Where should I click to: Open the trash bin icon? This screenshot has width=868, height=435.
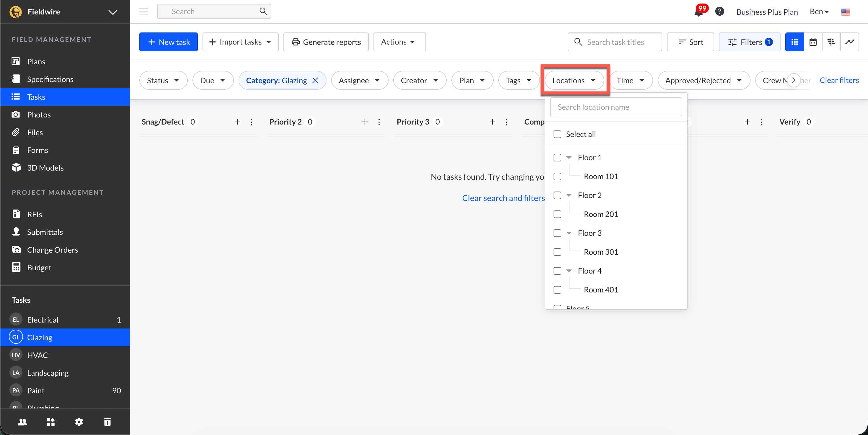point(107,422)
